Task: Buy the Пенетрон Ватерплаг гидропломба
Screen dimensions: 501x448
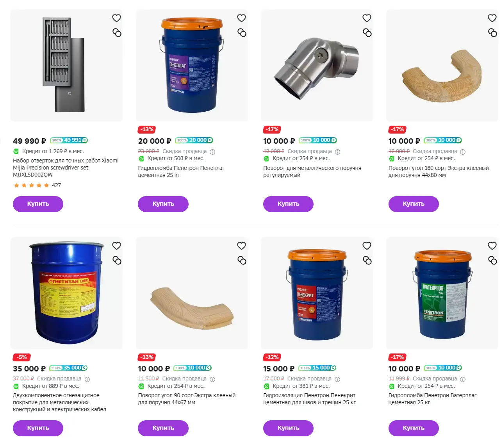Action: [414, 428]
